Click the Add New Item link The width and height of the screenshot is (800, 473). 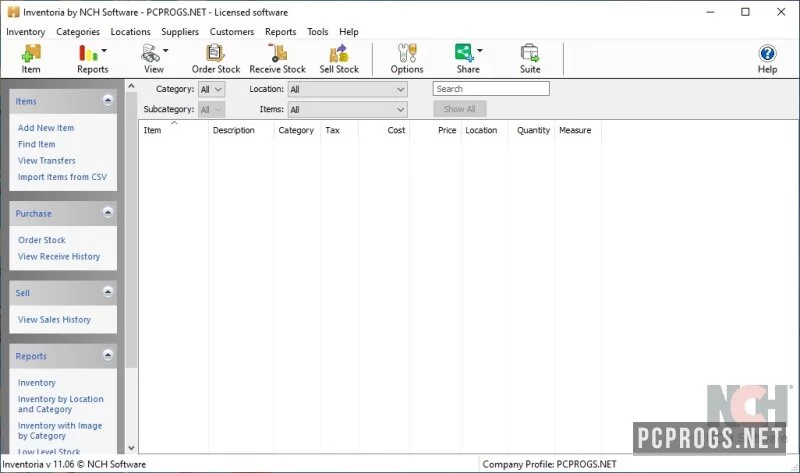point(46,128)
